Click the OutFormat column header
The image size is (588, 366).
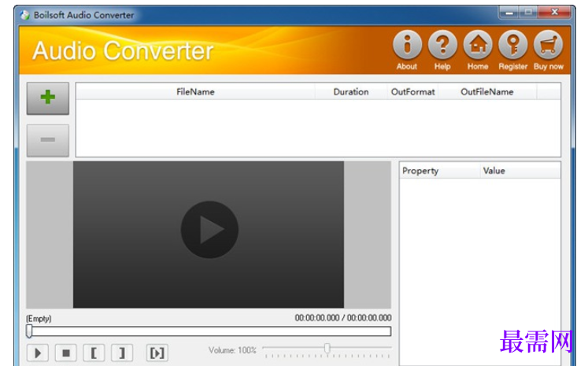412,92
